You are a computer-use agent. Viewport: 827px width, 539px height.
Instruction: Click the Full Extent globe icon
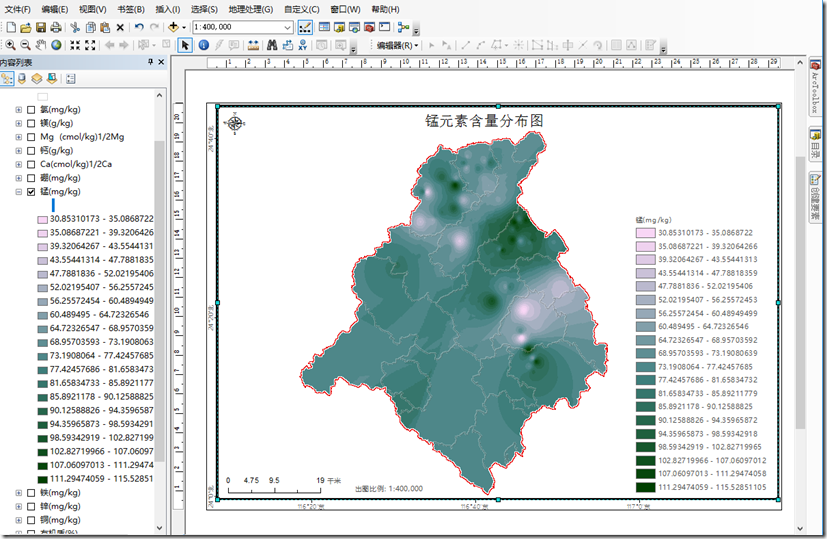[56, 45]
